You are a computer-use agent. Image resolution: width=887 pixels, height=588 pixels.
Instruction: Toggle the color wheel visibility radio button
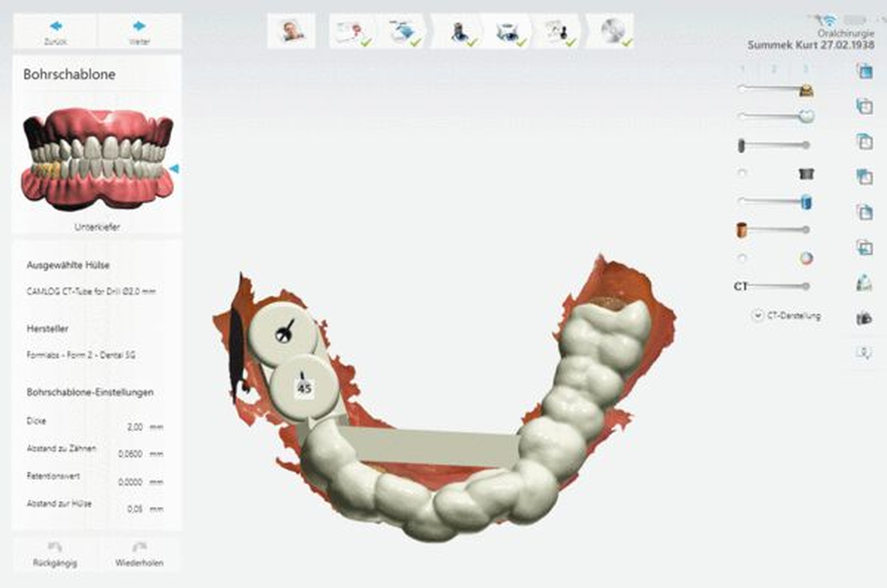(x=742, y=258)
